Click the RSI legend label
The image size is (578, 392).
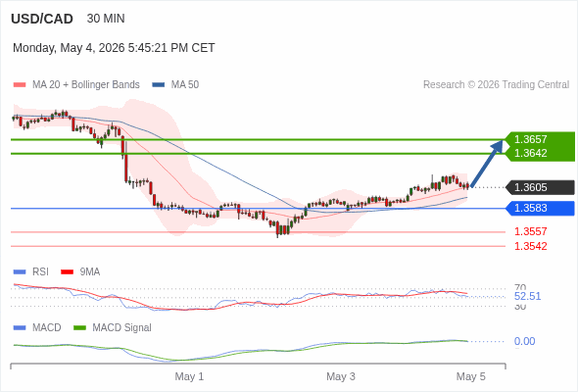pyautogui.click(x=40, y=271)
